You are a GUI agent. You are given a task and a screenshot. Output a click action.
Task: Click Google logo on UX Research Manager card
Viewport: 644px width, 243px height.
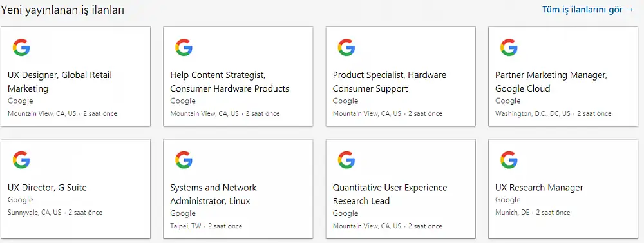click(509, 160)
